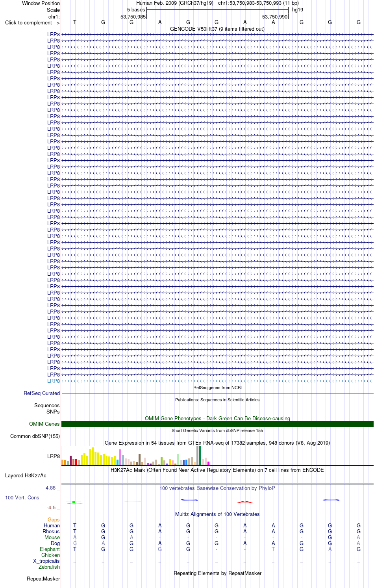
Task: Click chr1:53,750,983-53,750,993 (11 bp) position text
Action: coord(258,3)
